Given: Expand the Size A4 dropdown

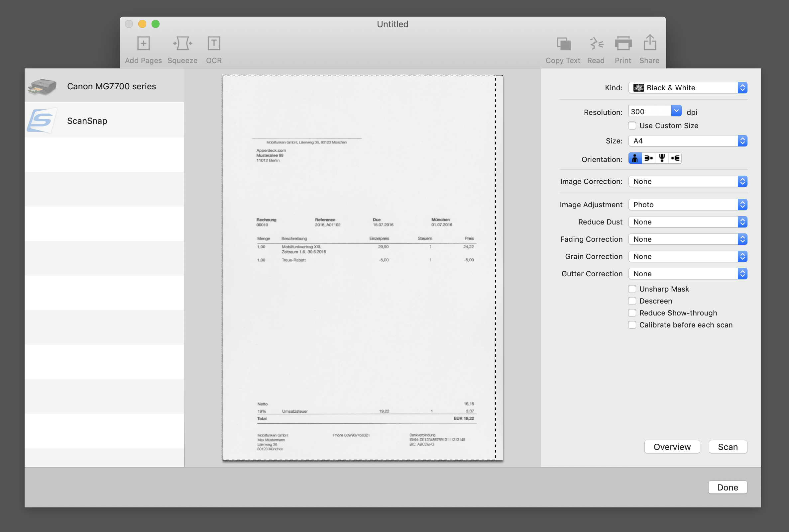Looking at the screenshot, I should pyautogui.click(x=688, y=141).
